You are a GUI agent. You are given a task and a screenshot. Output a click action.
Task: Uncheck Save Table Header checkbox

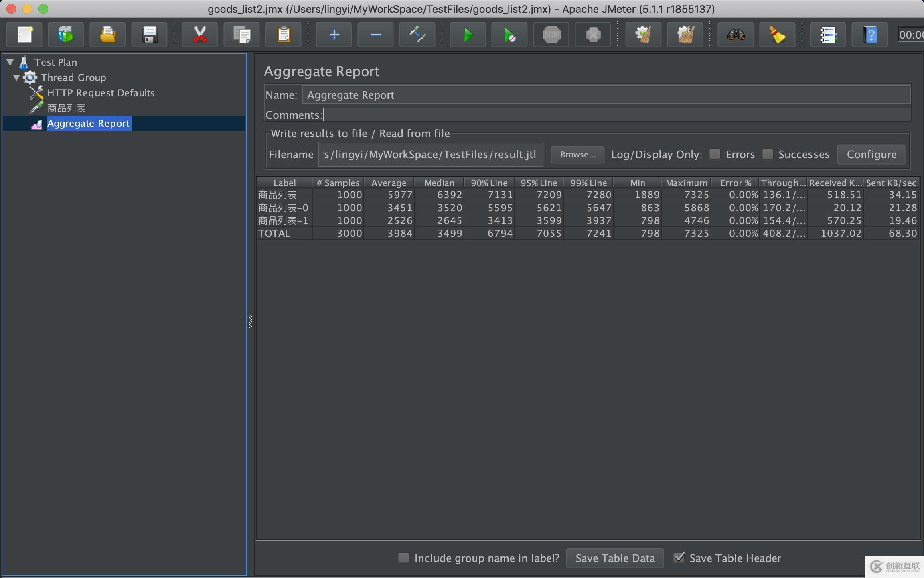(x=679, y=558)
